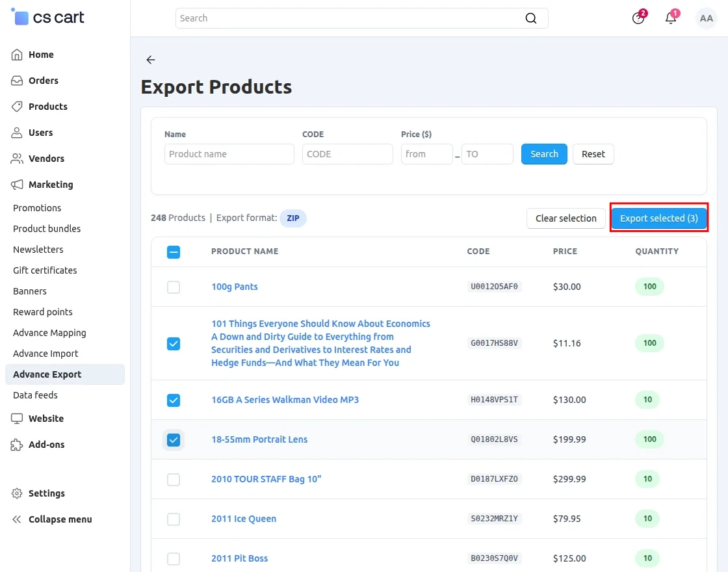The image size is (728, 572).
Task: Uncheck the 18-55mm Portrait Lens checkbox
Action: click(x=173, y=439)
